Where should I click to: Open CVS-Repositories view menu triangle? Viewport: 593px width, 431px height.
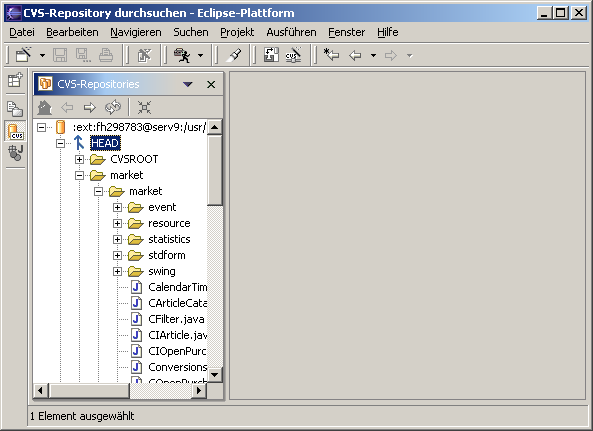click(x=188, y=84)
